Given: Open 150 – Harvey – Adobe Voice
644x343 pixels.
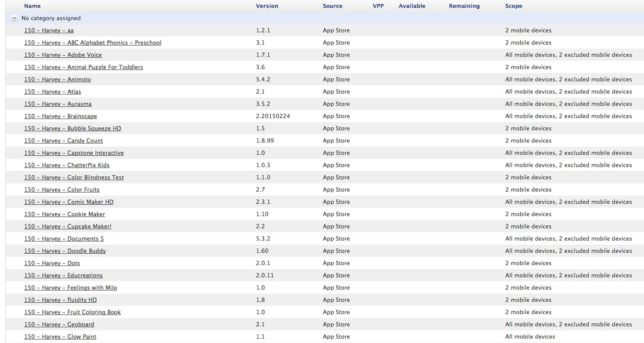Looking at the screenshot, I should pyautogui.click(x=63, y=55).
